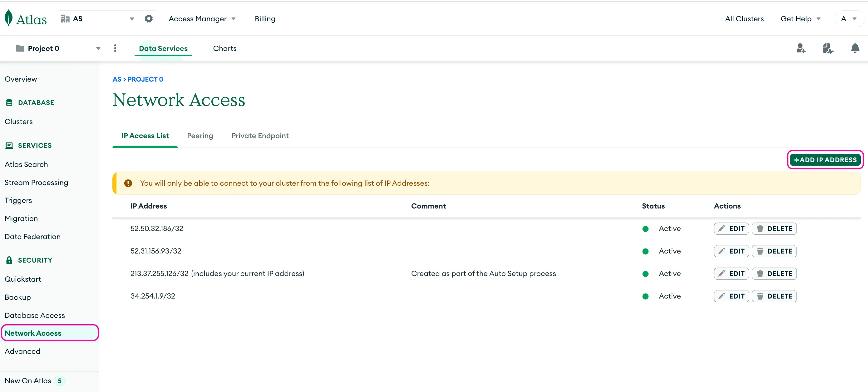Click the warning icon in yellow banner
Image resolution: width=868 pixels, height=392 pixels.
pos(128,183)
